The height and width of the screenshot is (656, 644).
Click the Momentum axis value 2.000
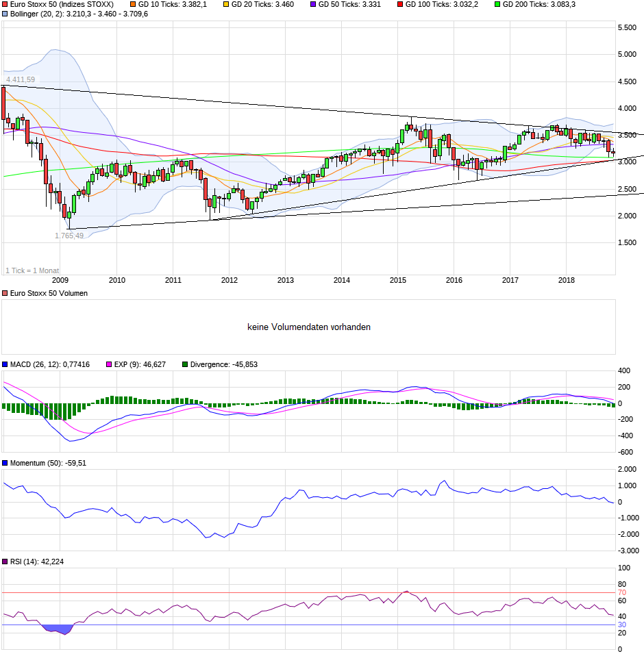[627, 470]
